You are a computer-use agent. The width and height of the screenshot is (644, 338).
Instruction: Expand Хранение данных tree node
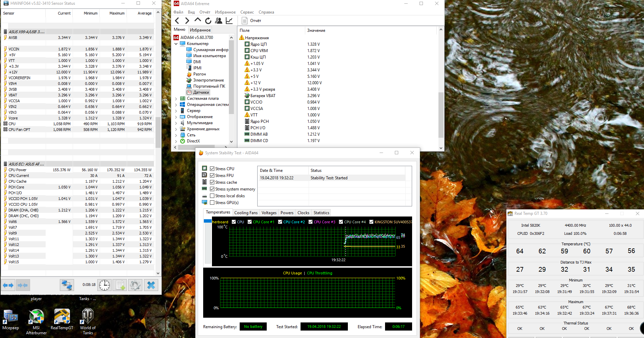coord(176,129)
